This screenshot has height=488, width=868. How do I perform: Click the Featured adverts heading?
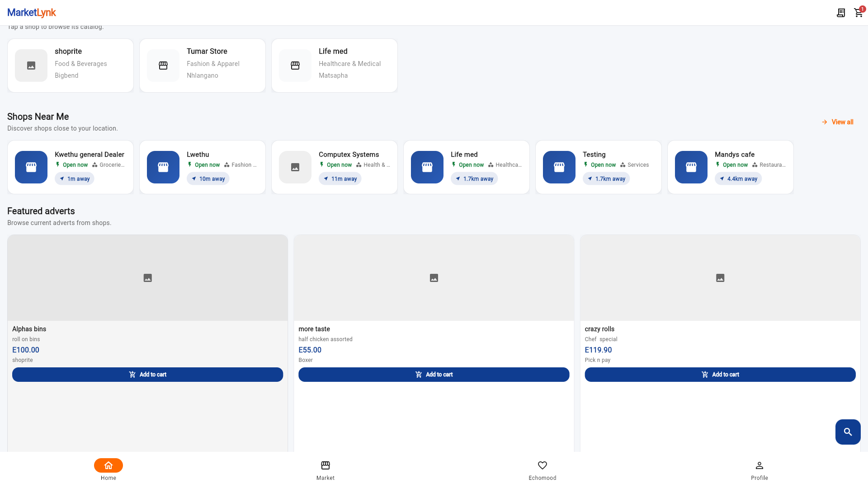coord(41,211)
